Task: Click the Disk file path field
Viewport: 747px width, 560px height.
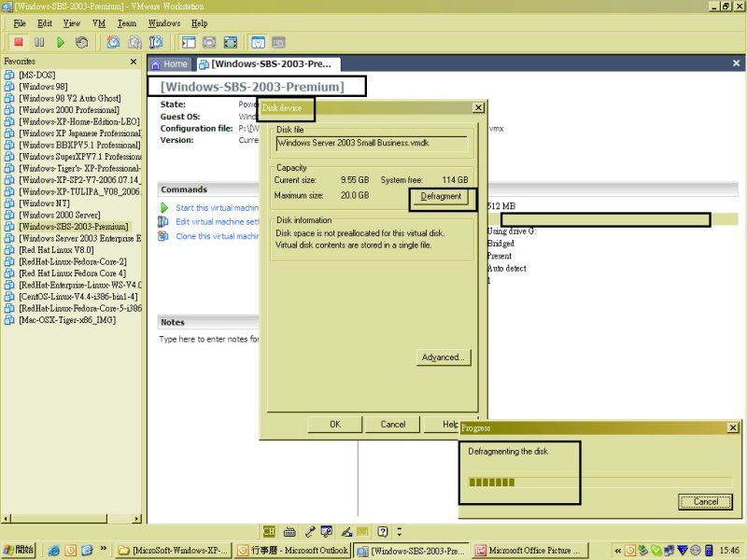Action: 372,144
